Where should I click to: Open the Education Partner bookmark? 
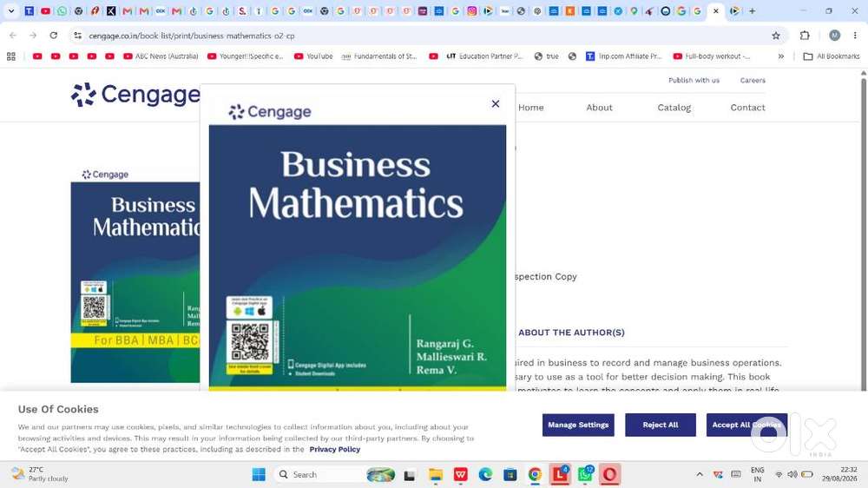pyautogui.click(x=484, y=56)
